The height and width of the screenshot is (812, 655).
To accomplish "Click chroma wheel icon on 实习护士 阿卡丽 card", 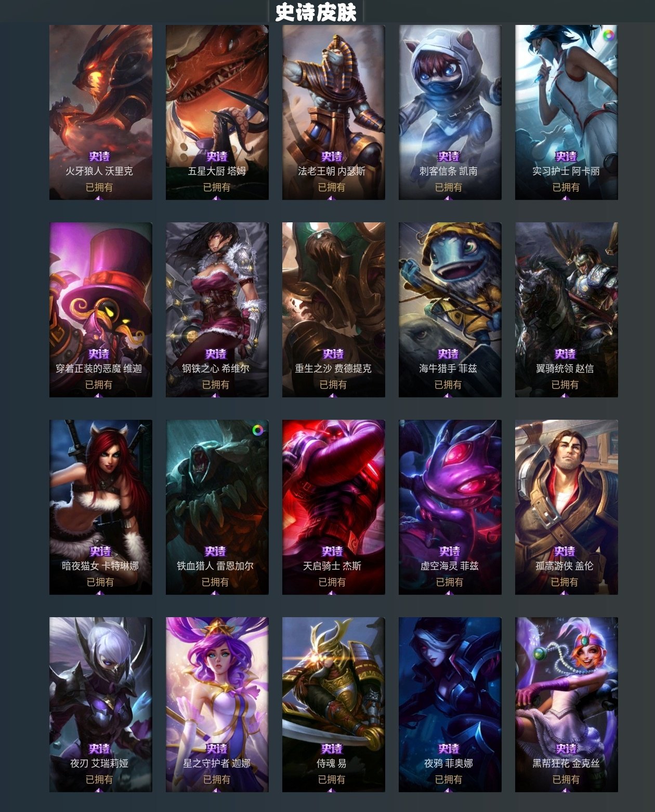I will click(608, 35).
